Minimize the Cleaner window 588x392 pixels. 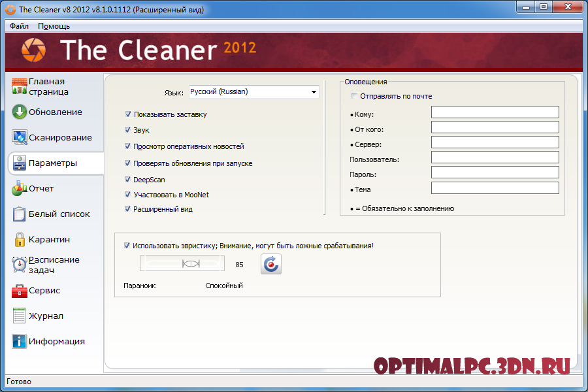point(526,7)
